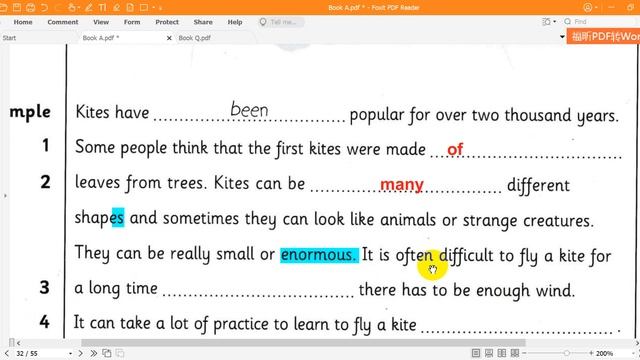Screen dimensions: 640x360
Task: Switch to the Start tab
Action: pyautogui.click(x=9, y=38)
